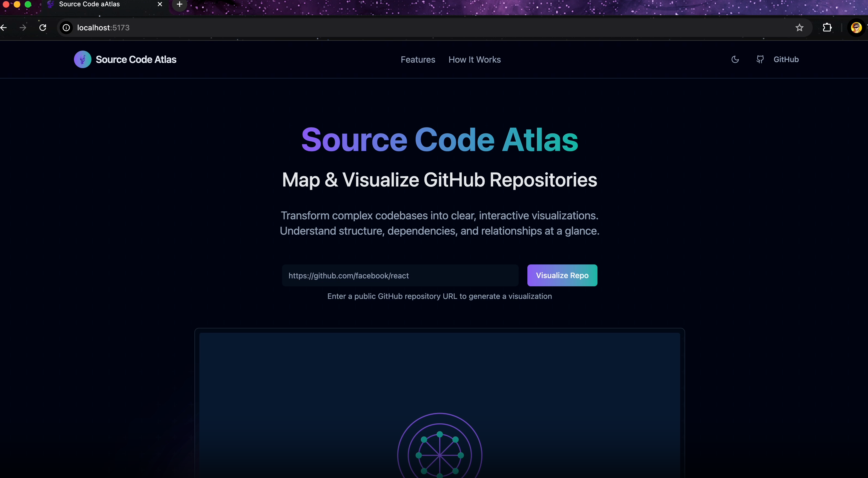Select the Source Code aAtlas tab
This screenshot has width=868, height=478.
(90, 4)
